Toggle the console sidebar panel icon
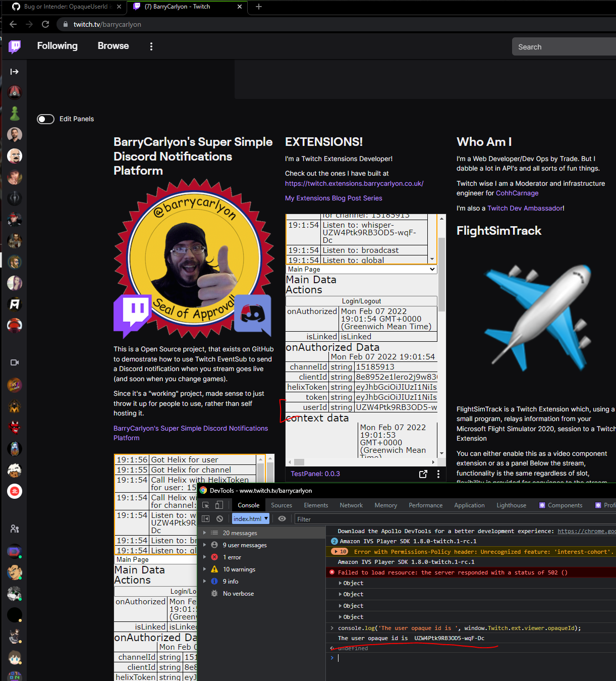The height and width of the screenshot is (681, 616). 206,519
